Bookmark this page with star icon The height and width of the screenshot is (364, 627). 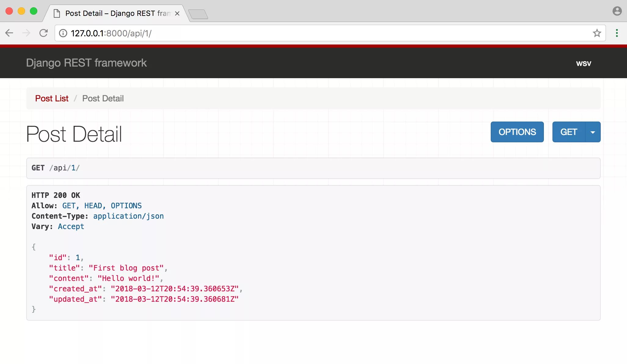click(597, 33)
